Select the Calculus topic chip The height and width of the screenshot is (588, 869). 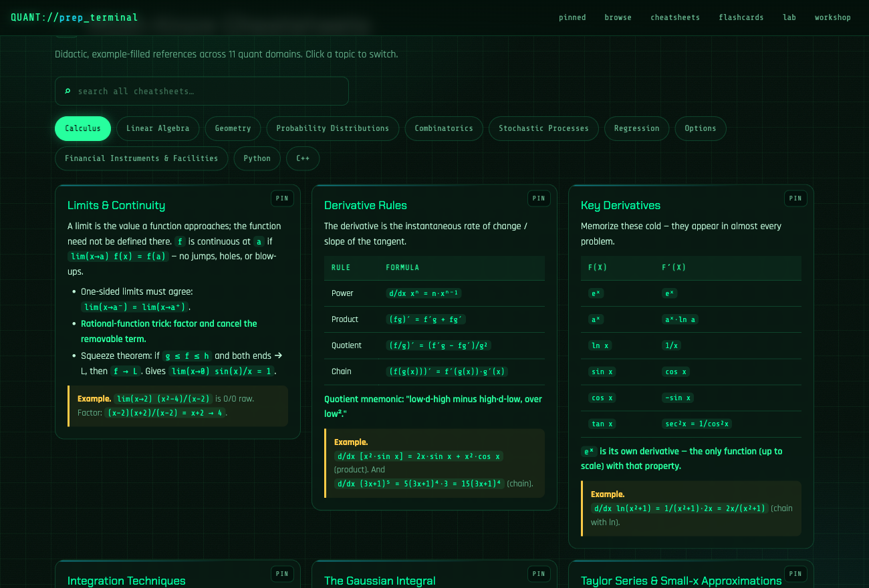tap(83, 128)
